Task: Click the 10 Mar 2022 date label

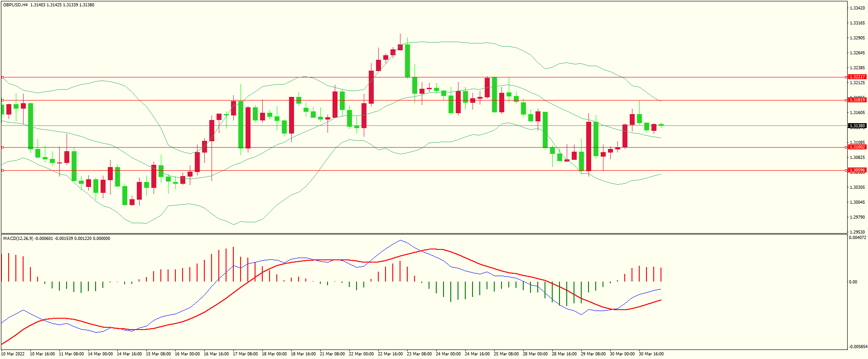Action: click(x=13, y=354)
